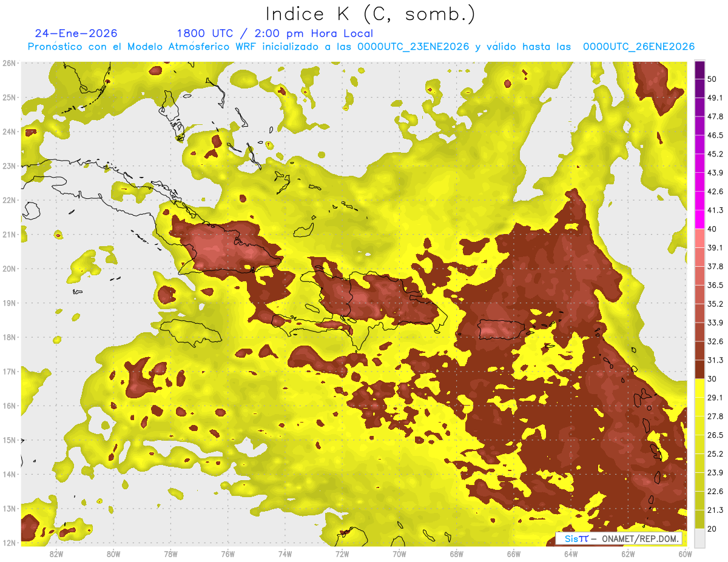
Task: Click the latitude axis label '17N'
Action: coord(9,372)
